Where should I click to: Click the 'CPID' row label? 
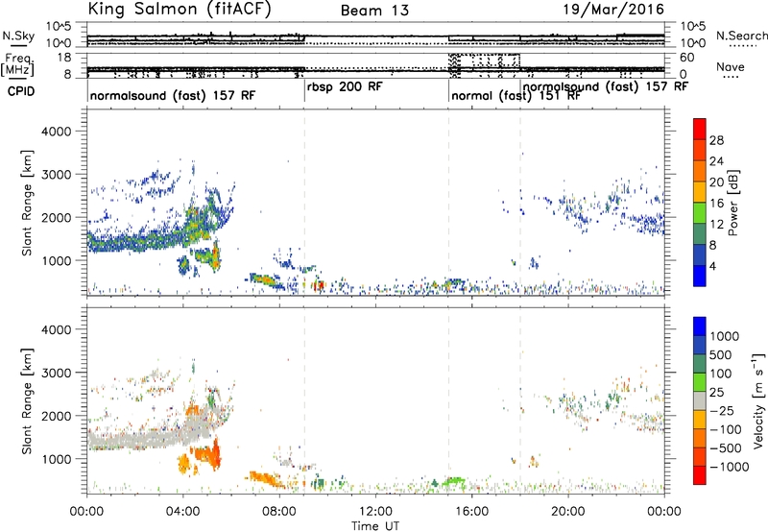click(21, 91)
